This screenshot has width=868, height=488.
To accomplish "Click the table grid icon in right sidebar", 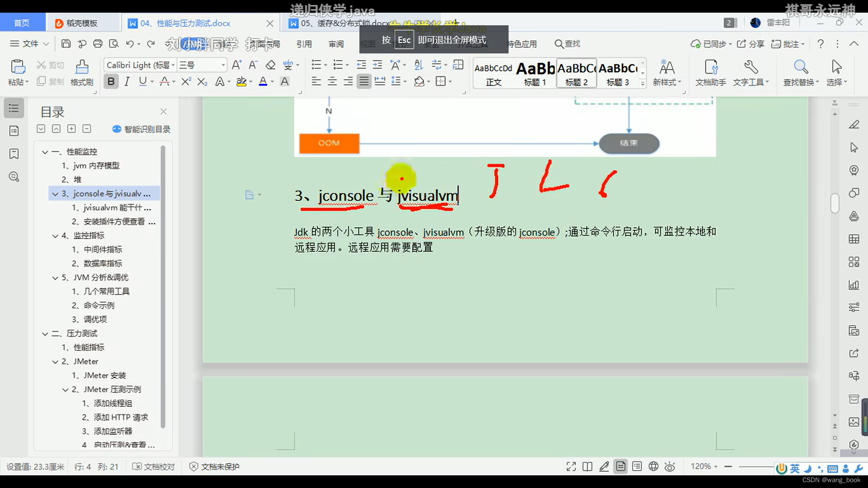I will (854, 239).
